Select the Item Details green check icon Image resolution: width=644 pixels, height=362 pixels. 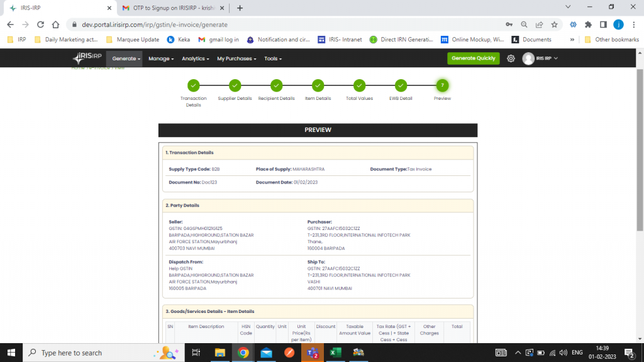[318, 86]
